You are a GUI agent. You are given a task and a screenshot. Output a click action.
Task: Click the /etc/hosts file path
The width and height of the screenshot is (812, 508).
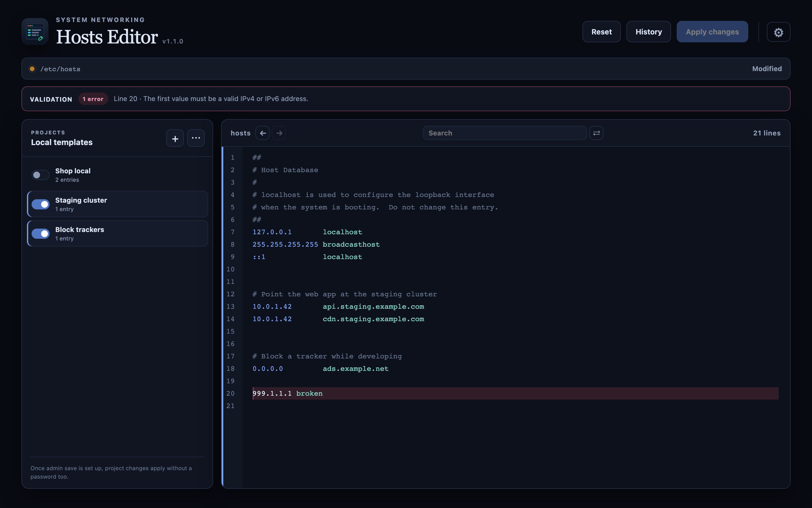60,69
